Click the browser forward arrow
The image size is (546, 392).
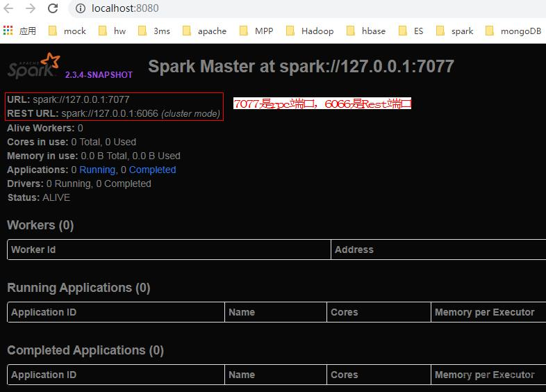pyautogui.click(x=31, y=8)
